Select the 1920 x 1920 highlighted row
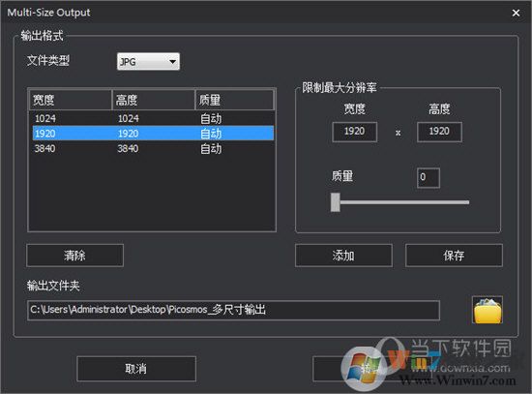The image size is (532, 394). click(153, 134)
